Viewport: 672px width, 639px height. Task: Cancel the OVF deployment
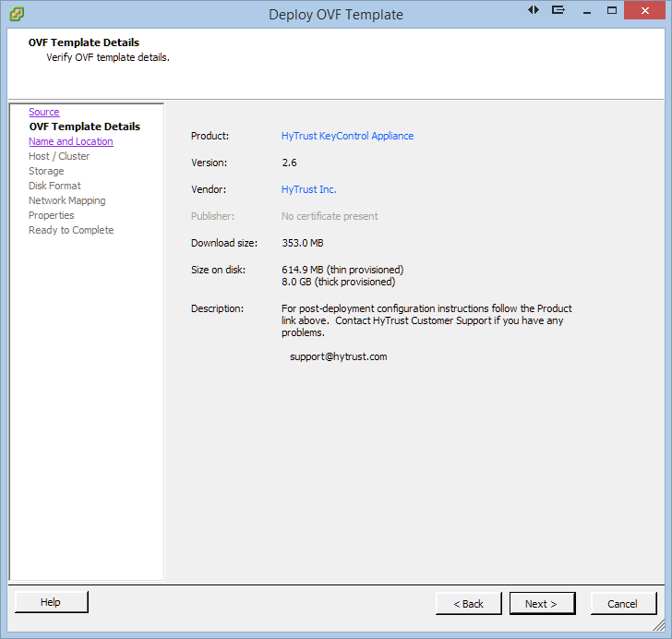pos(623,604)
